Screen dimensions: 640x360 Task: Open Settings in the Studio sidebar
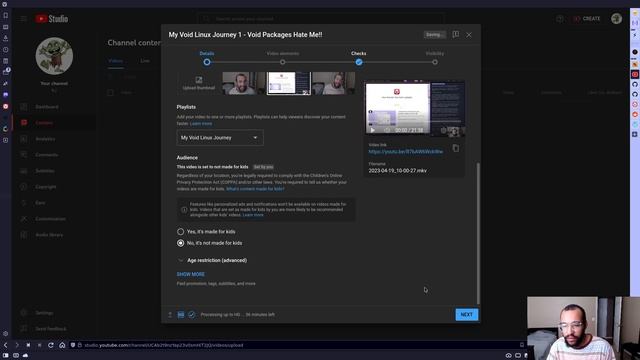[54, 313]
